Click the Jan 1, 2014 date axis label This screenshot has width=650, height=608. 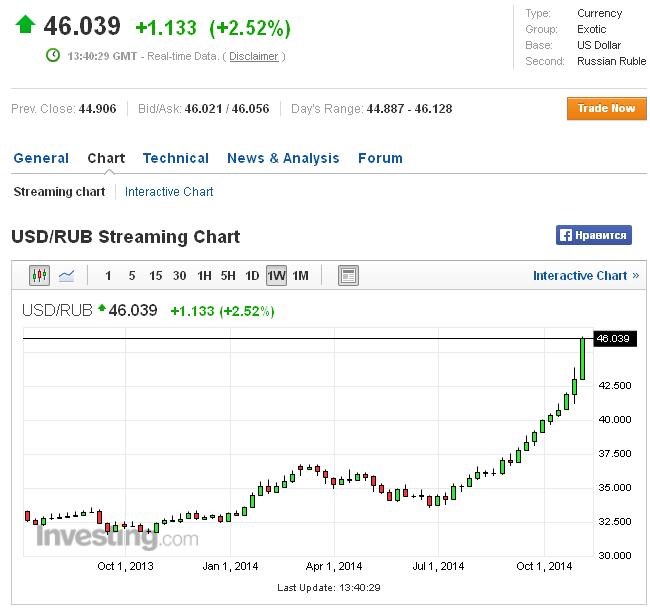(x=230, y=566)
